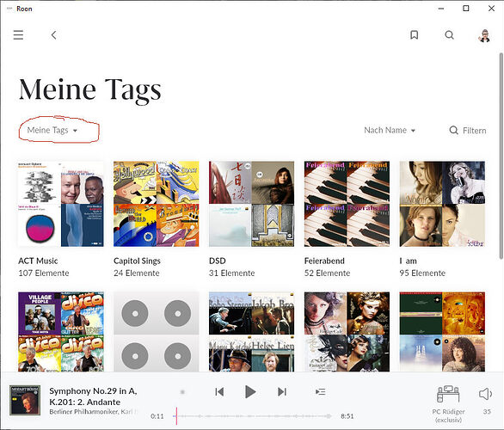Click the 95 Elemente count
Image resolution: width=504 pixels, height=430 pixels.
[x=422, y=273]
